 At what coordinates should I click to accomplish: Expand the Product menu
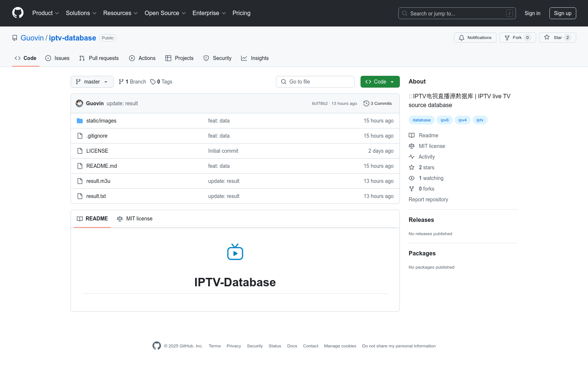point(46,13)
